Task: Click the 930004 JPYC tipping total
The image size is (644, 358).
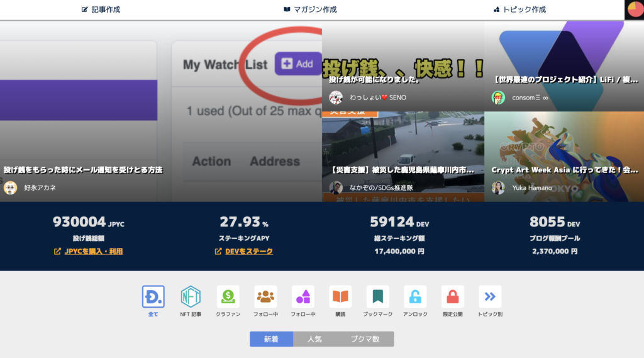Action: (x=88, y=222)
